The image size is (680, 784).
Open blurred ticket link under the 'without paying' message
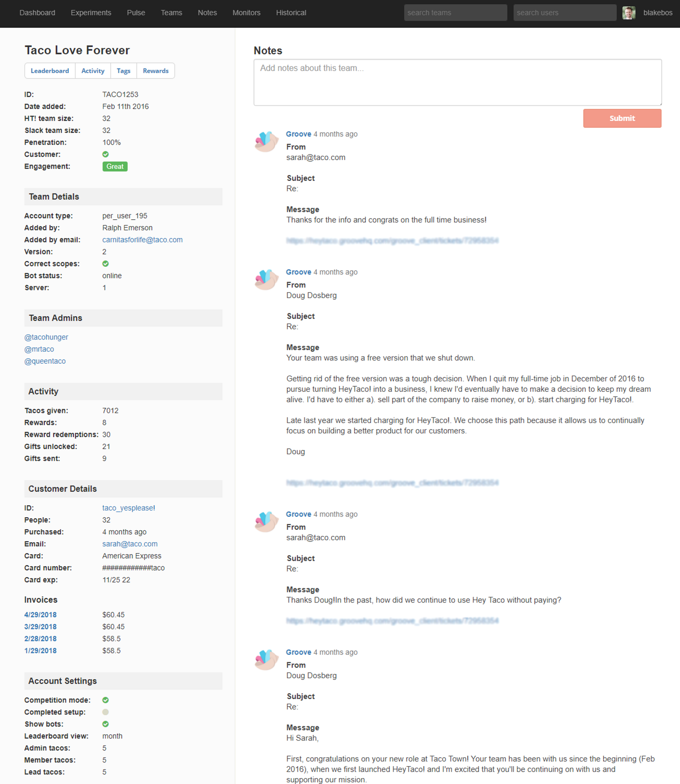pos(392,621)
